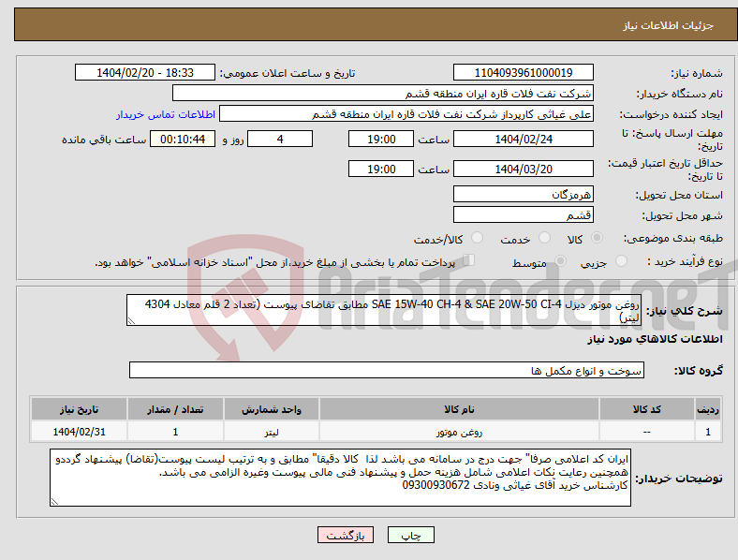
Task: Click the نوع فرآیند خرید label
Action: click(686, 261)
